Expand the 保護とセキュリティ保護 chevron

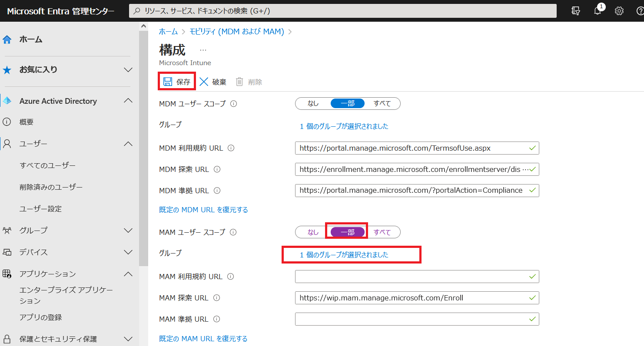pos(128,339)
